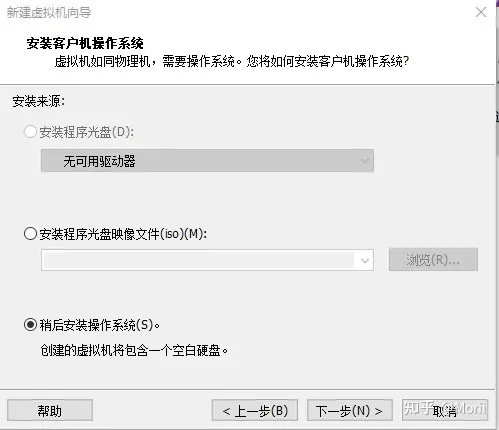Cancel the wizard with 取消 button
This screenshot has width=499, height=430.
(x=445, y=410)
